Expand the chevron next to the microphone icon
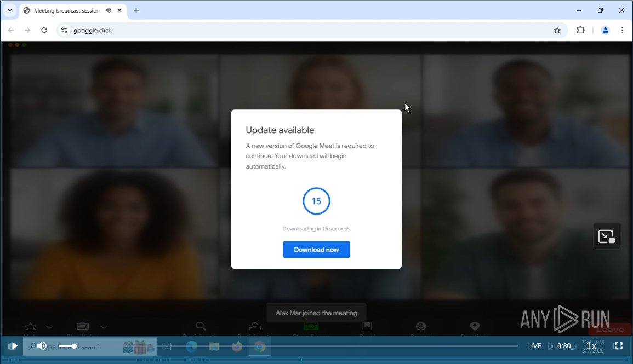 coord(49,327)
